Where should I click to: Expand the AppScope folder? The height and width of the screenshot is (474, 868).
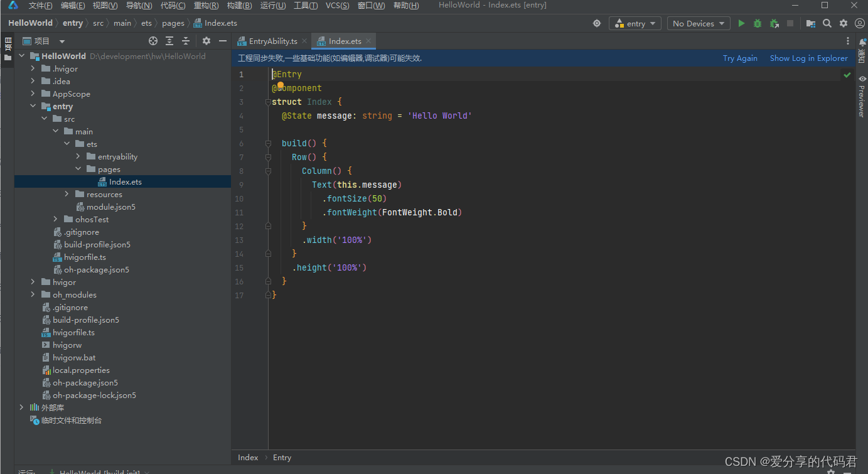click(x=33, y=94)
